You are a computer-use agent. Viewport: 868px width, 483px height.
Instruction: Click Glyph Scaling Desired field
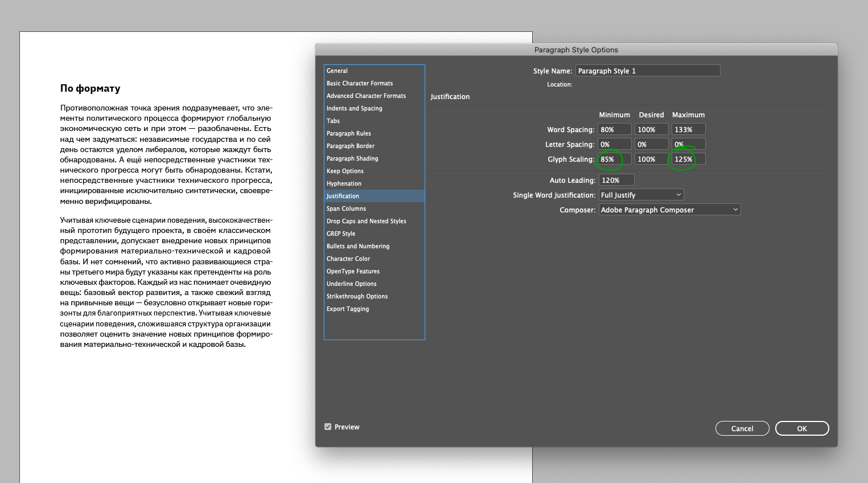click(651, 159)
